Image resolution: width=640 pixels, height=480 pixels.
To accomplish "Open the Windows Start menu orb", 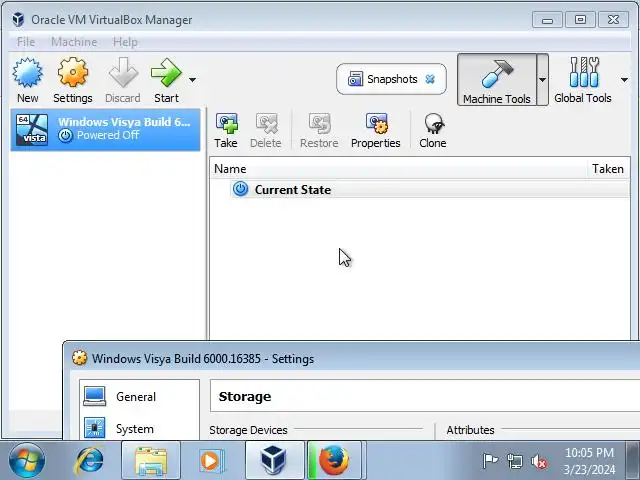I will (x=27, y=460).
